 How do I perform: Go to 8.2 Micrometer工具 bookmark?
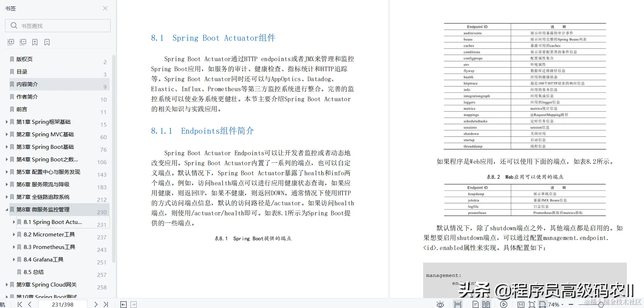pos(49,234)
